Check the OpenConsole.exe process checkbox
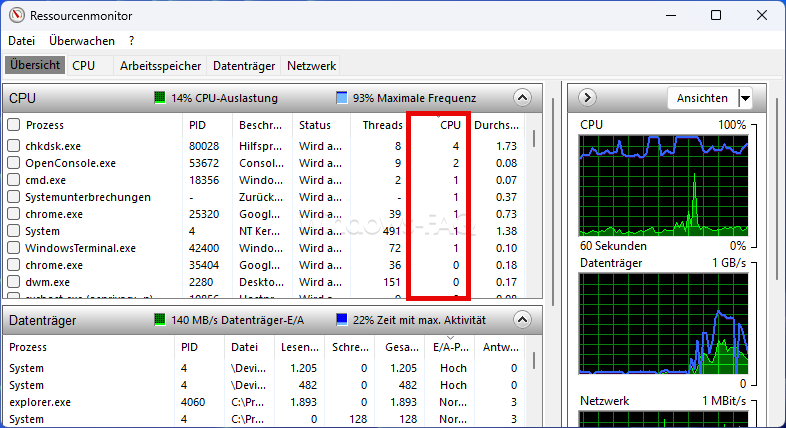 [x=14, y=163]
